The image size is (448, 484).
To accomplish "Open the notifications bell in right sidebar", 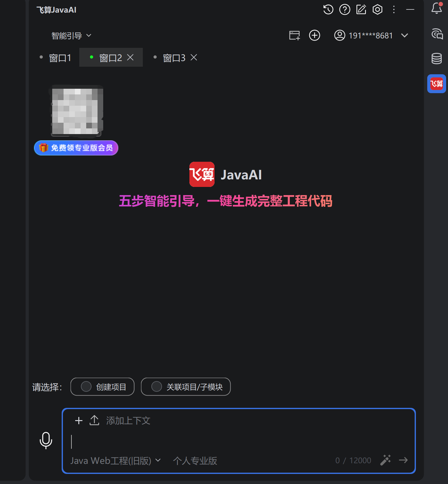I will point(437,8).
